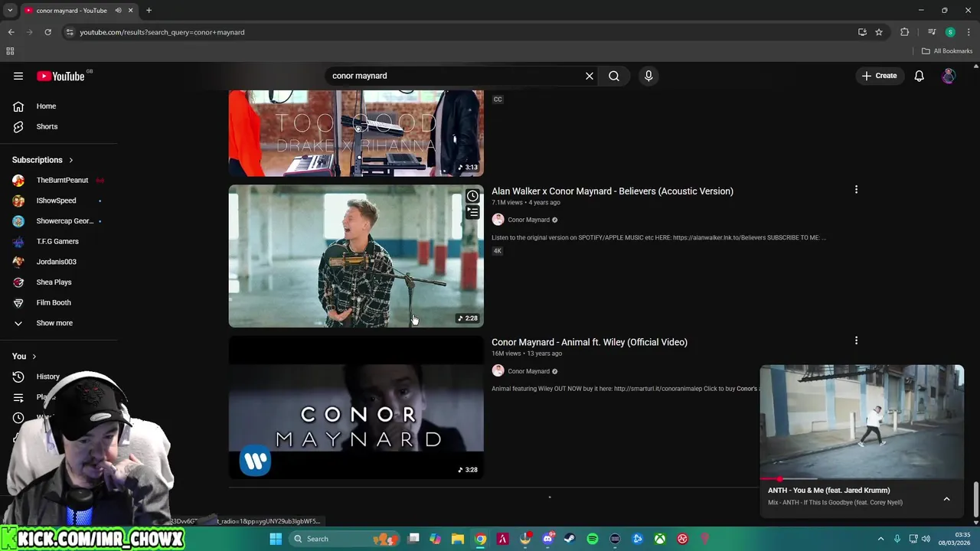The width and height of the screenshot is (980, 551).
Task: Open the Chrome extensions puzzle icon
Action: 904,32
